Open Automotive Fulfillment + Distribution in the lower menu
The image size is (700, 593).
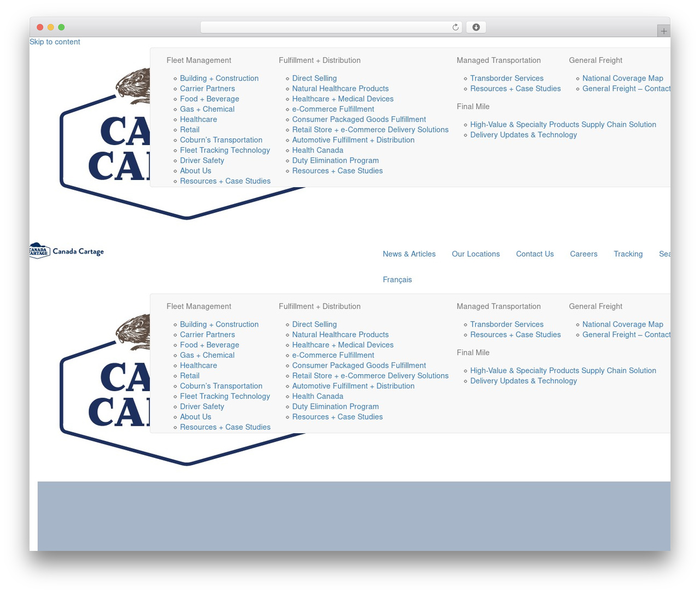pos(353,386)
